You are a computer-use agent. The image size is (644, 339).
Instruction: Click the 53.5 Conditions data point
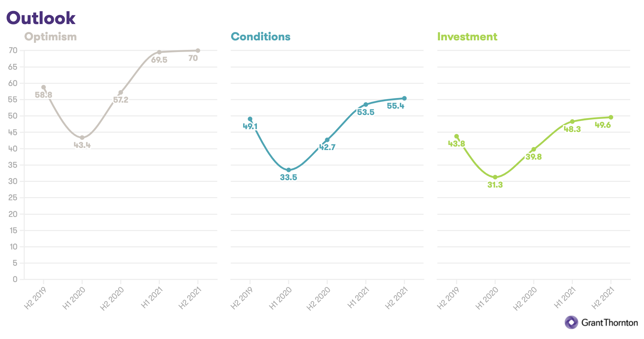click(366, 105)
